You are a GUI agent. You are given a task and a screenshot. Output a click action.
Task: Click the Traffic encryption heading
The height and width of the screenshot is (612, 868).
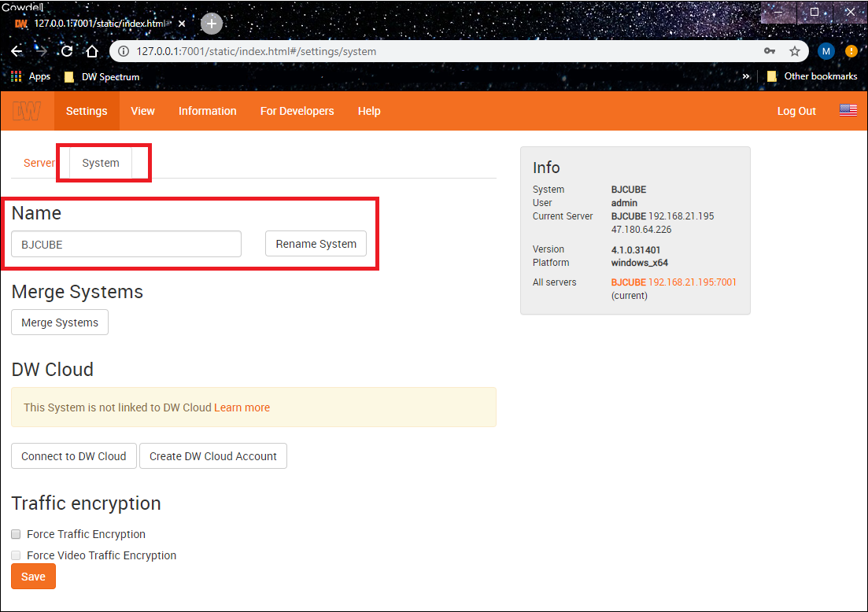tap(87, 503)
